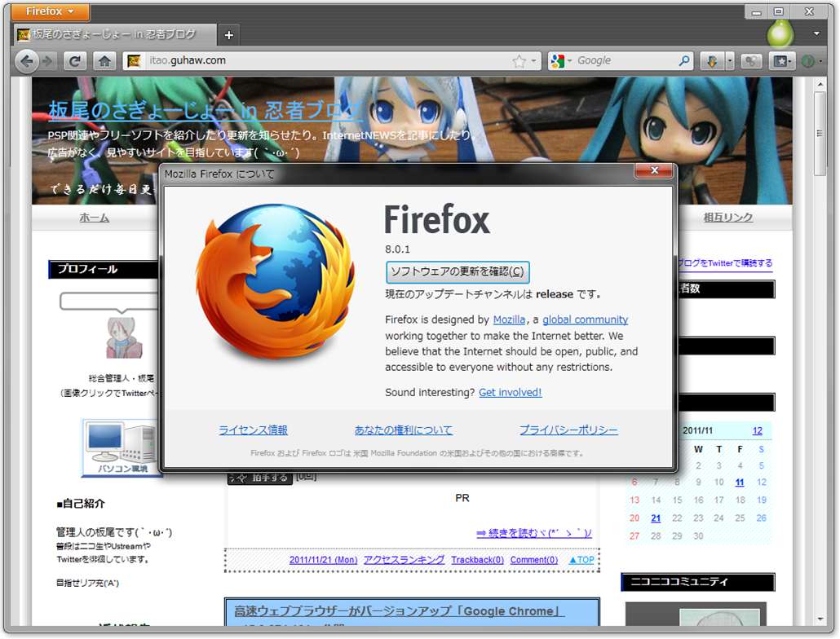Image resolution: width=840 pixels, height=639 pixels.
Task: Click the profile avatar image
Action: point(124,337)
